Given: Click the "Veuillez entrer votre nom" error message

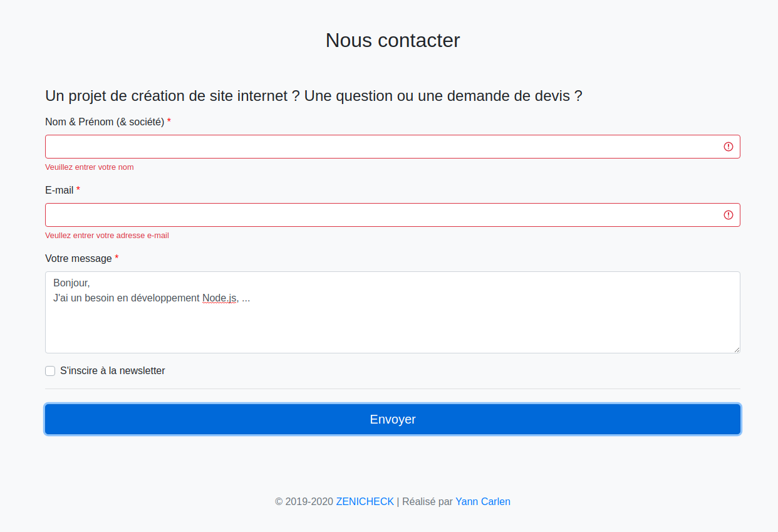Looking at the screenshot, I should [x=90, y=167].
